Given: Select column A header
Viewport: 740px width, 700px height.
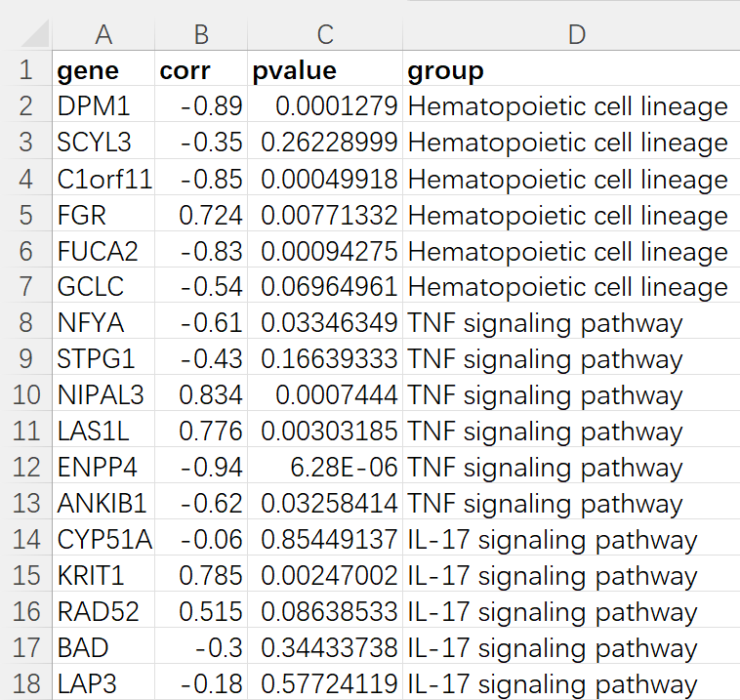Looking at the screenshot, I should [x=103, y=35].
